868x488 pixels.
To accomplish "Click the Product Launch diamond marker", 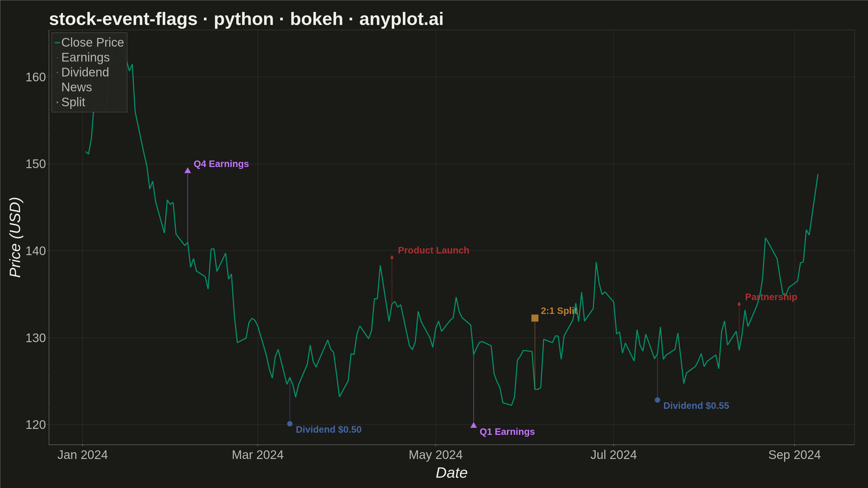I will [392, 258].
